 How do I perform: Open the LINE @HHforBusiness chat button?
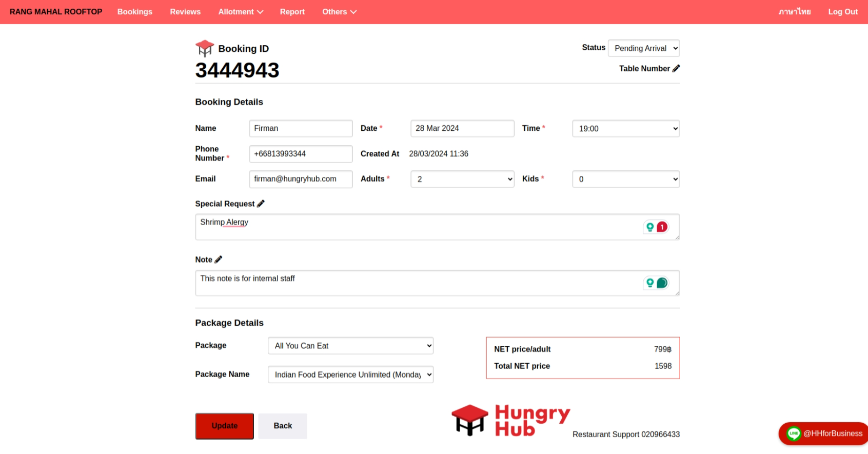[x=824, y=433]
